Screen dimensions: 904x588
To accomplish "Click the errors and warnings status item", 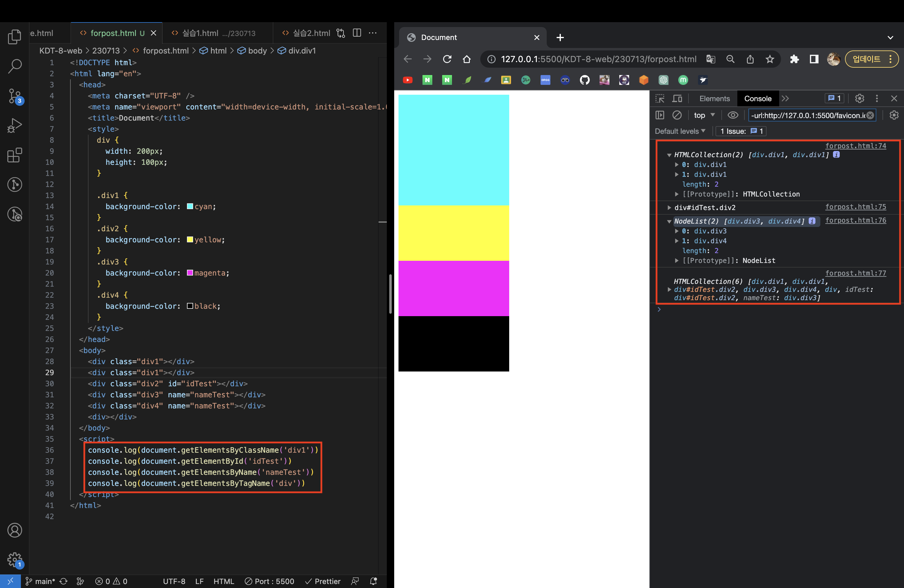I will tap(111, 581).
